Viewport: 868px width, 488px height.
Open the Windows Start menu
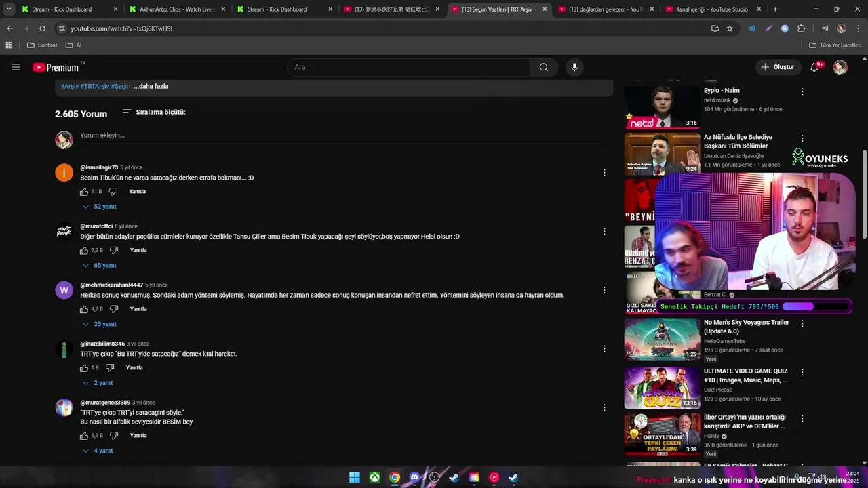click(355, 477)
